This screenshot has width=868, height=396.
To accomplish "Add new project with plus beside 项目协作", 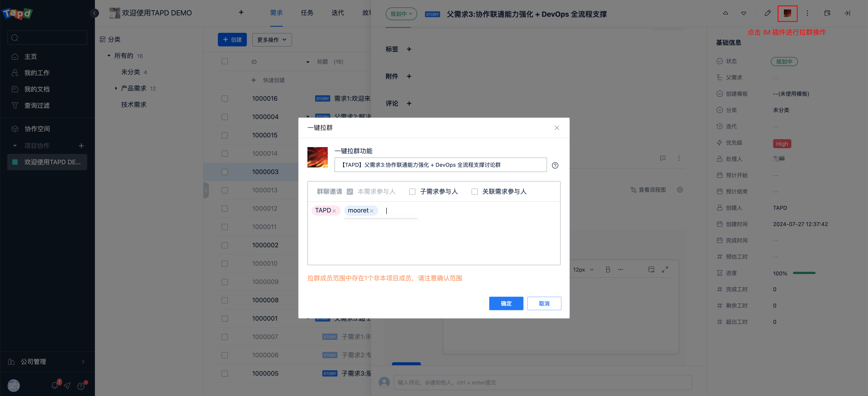I will coord(81,146).
